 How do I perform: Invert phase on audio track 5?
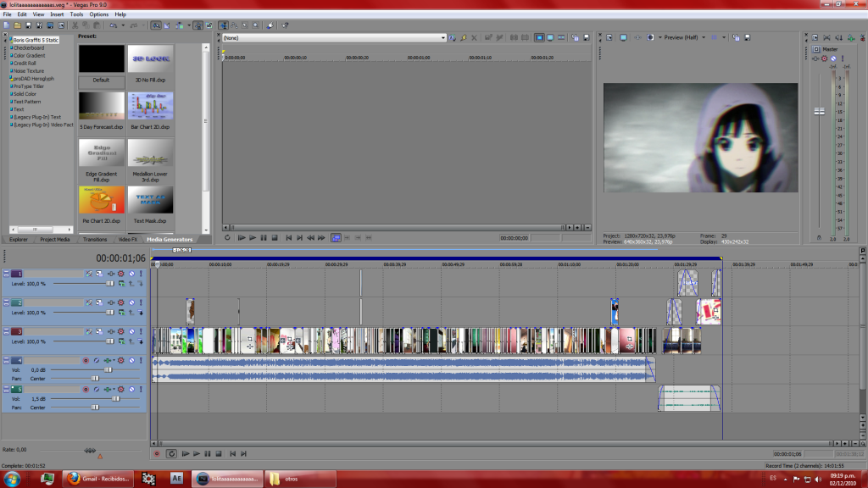coord(97,390)
